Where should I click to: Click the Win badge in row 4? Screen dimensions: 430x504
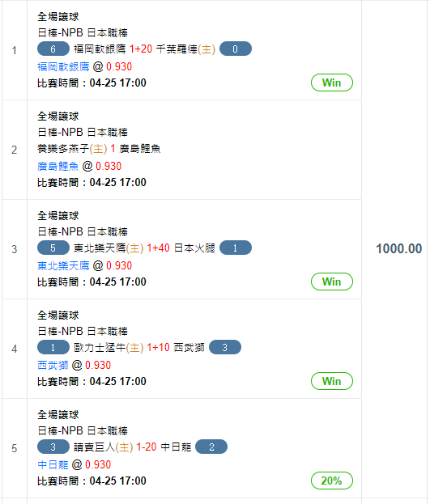click(x=332, y=381)
